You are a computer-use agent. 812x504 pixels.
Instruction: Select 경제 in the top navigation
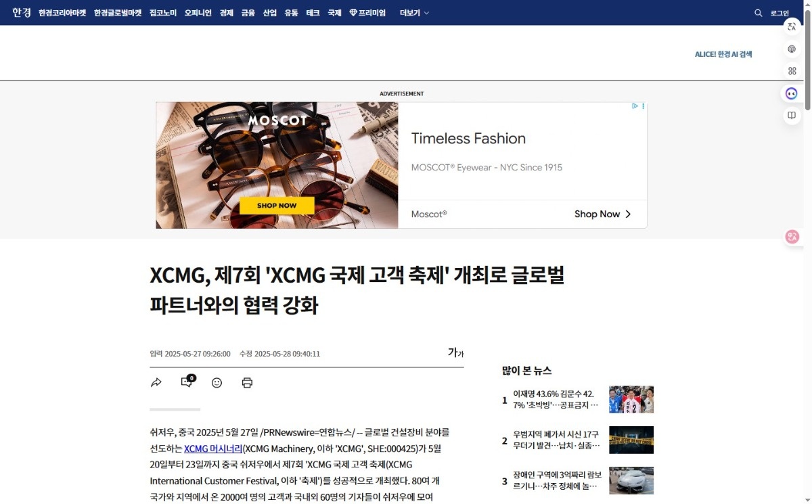click(227, 13)
